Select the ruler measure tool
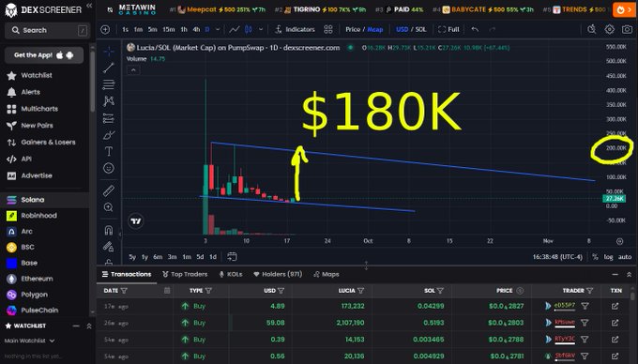The width and height of the screenshot is (638, 364). tap(109, 190)
